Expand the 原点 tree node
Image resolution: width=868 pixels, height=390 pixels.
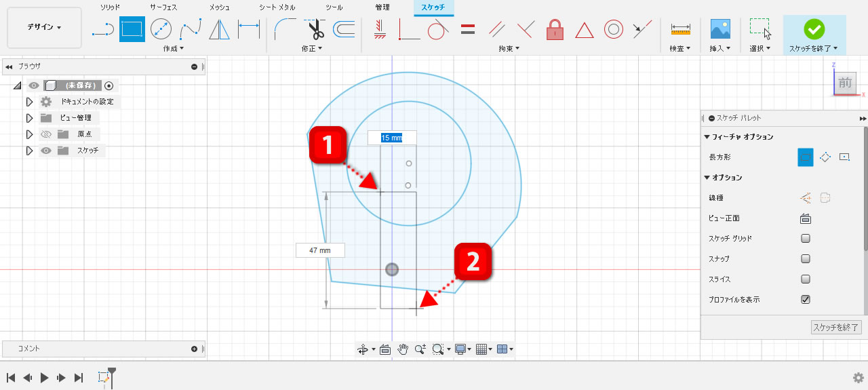(29, 134)
